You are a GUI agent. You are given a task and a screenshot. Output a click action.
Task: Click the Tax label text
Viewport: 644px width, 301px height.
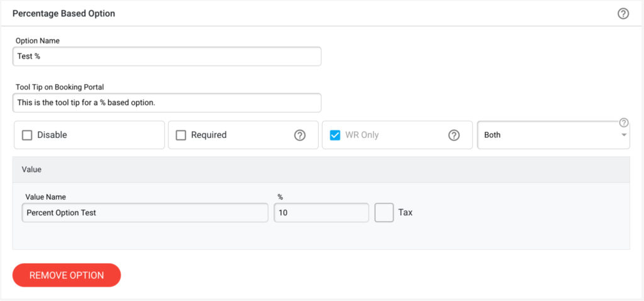[406, 213]
